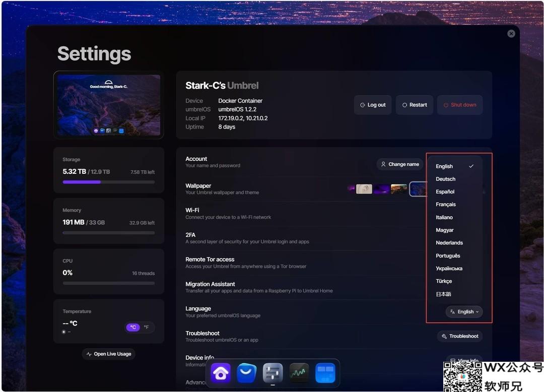Open the Home app in the dock
Screen dimensions: 544x392
[221, 373]
